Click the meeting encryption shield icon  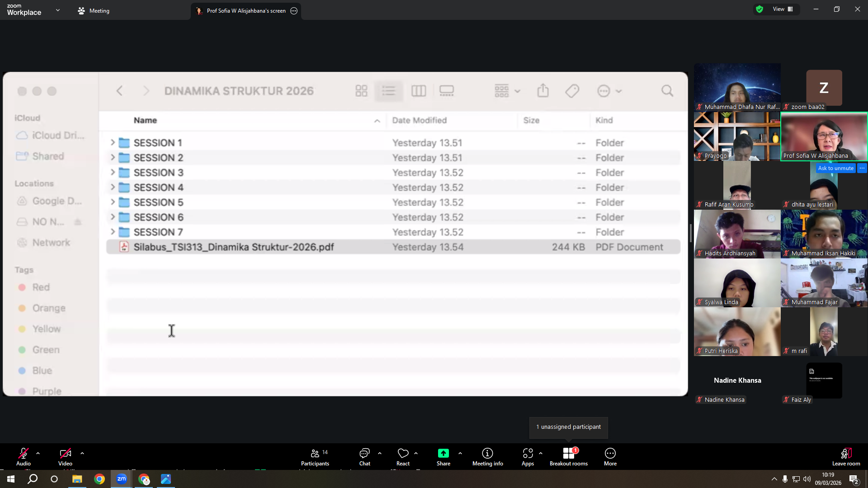[759, 9]
